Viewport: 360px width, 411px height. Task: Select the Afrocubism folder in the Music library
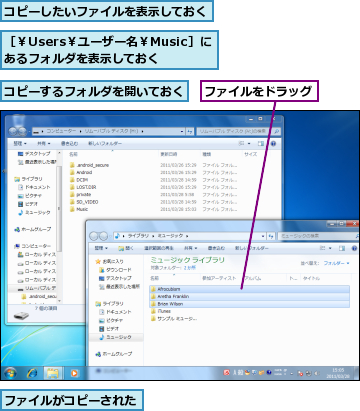(x=250, y=289)
